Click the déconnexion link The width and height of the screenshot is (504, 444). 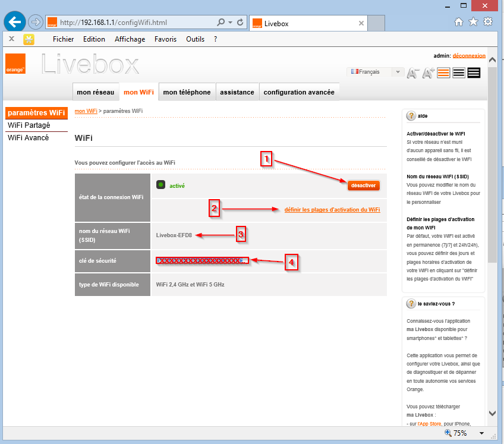pyautogui.click(x=469, y=56)
